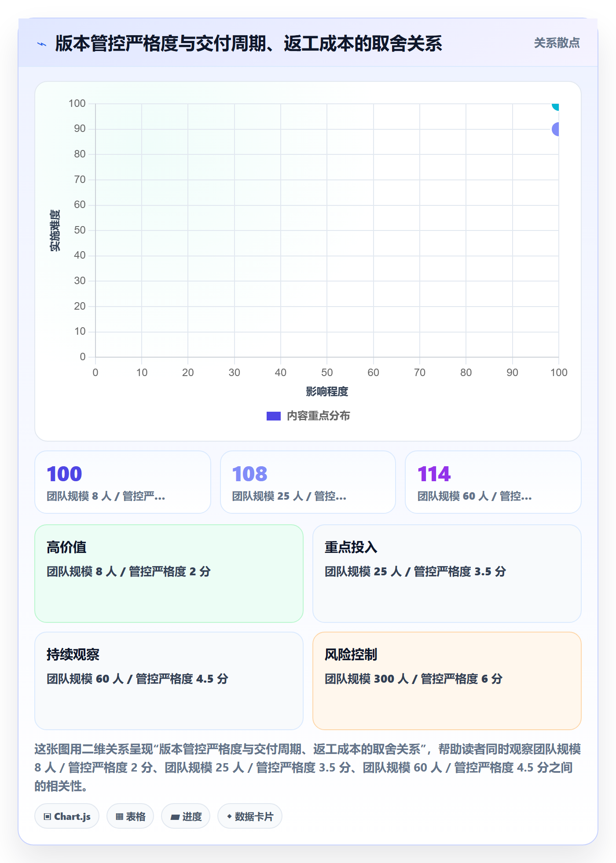
Task: Click the description paragraph starting 这张图用二维关系
Action: (308, 768)
